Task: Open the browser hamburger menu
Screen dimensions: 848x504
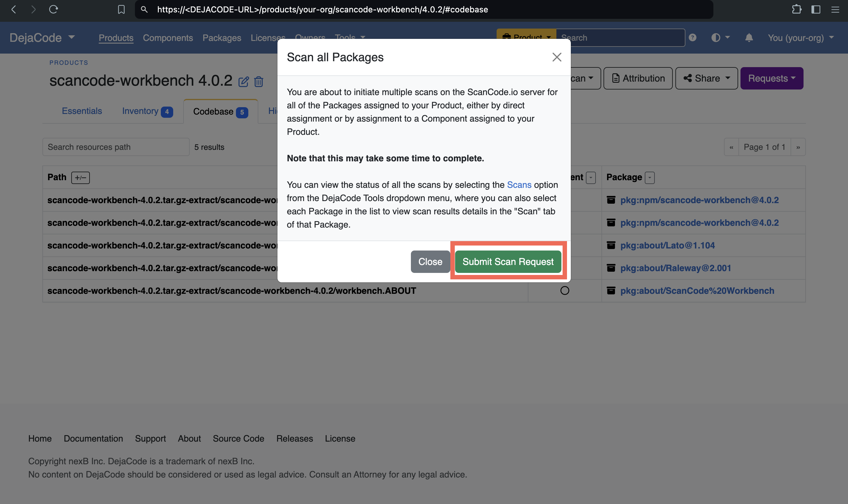Action: [x=835, y=9]
